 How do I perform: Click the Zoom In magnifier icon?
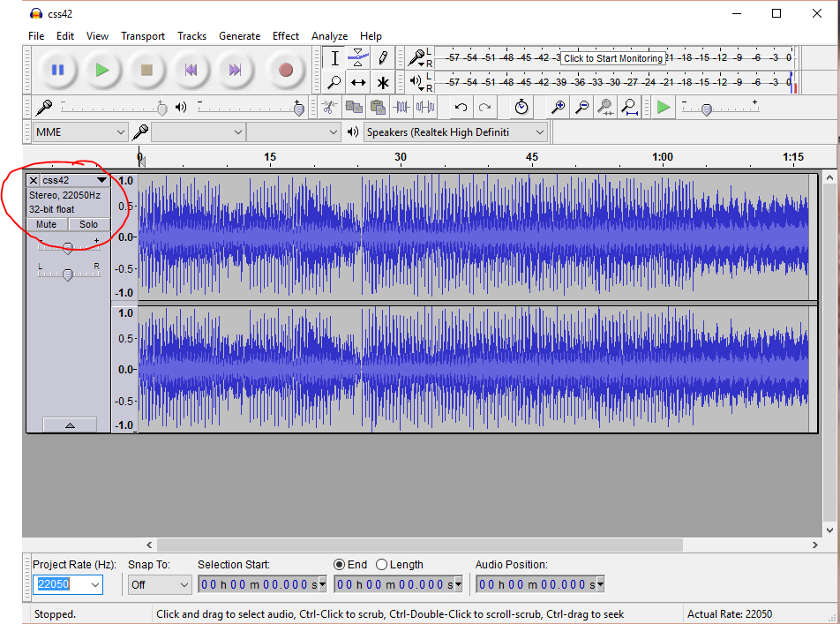click(x=558, y=107)
